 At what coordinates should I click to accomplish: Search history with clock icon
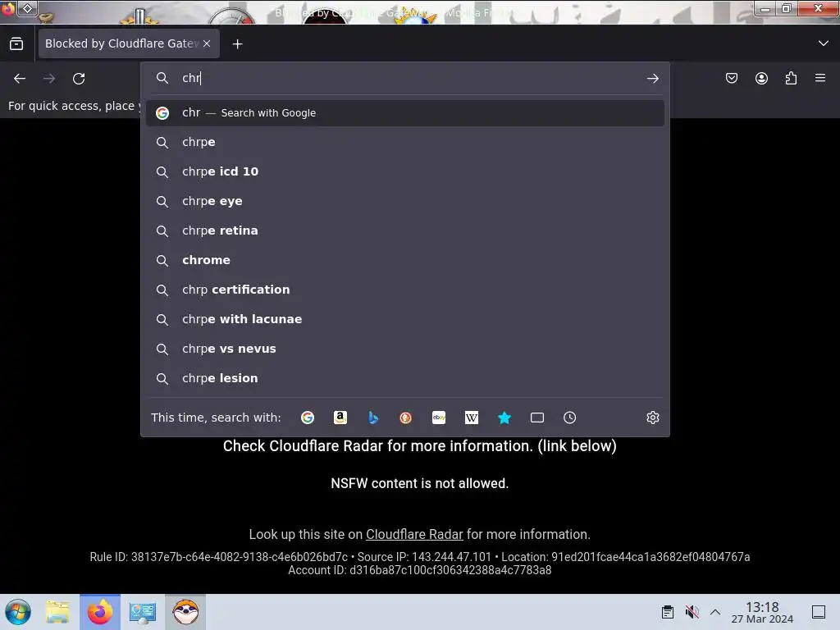(569, 418)
